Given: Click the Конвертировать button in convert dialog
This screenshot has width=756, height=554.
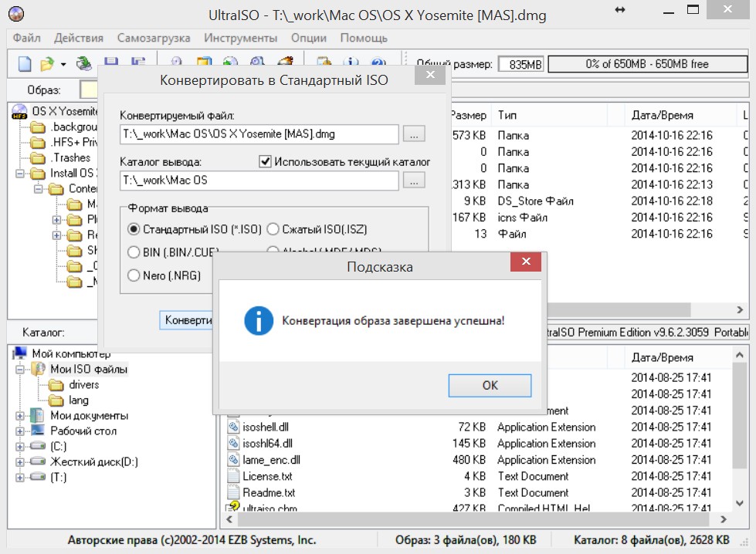Looking at the screenshot, I should tap(187, 320).
